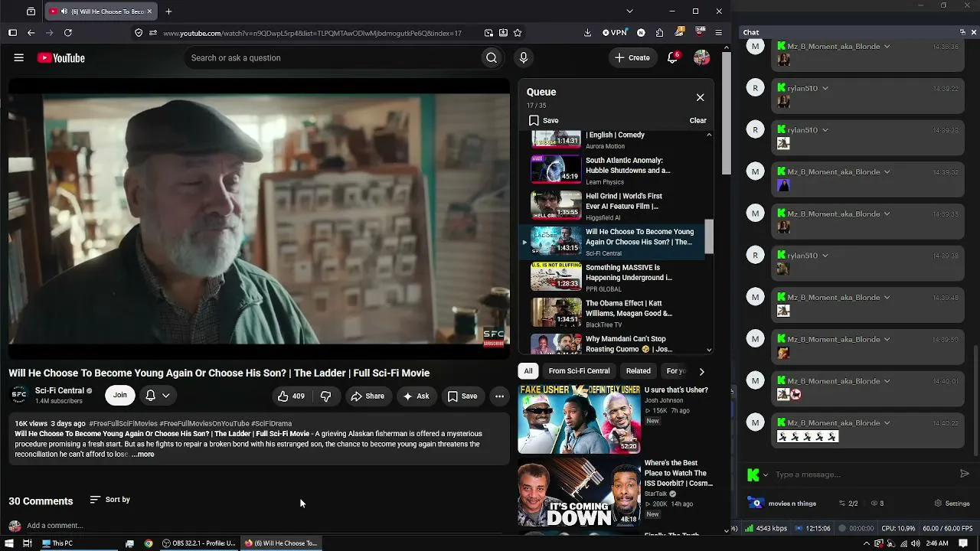Mute the playing YouTube browser tab
This screenshot has height=551, width=980.
tap(63, 11)
